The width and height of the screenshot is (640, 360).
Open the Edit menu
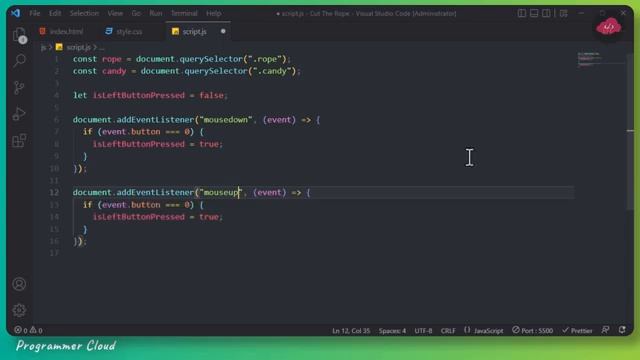point(55,13)
